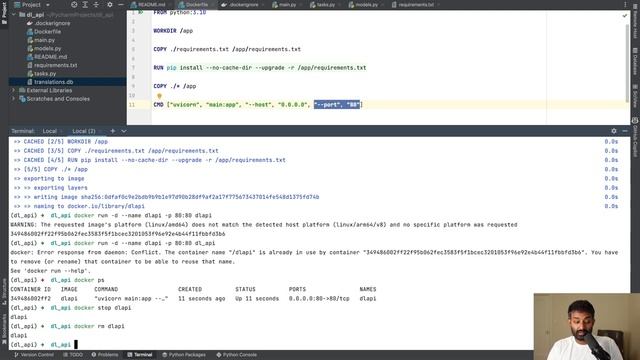
Task: Click the run gutter arrow on line 1
Action: (140, 12)
